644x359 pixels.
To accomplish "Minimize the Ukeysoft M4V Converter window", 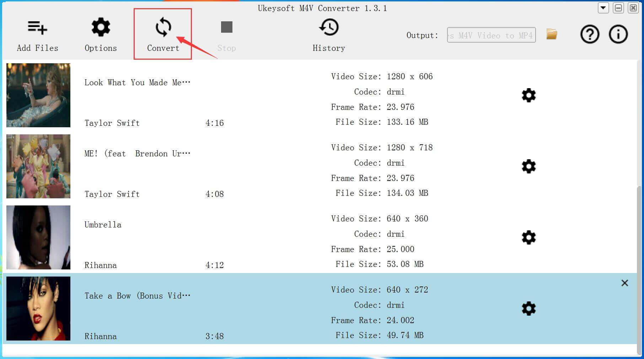I will point(618,8).
